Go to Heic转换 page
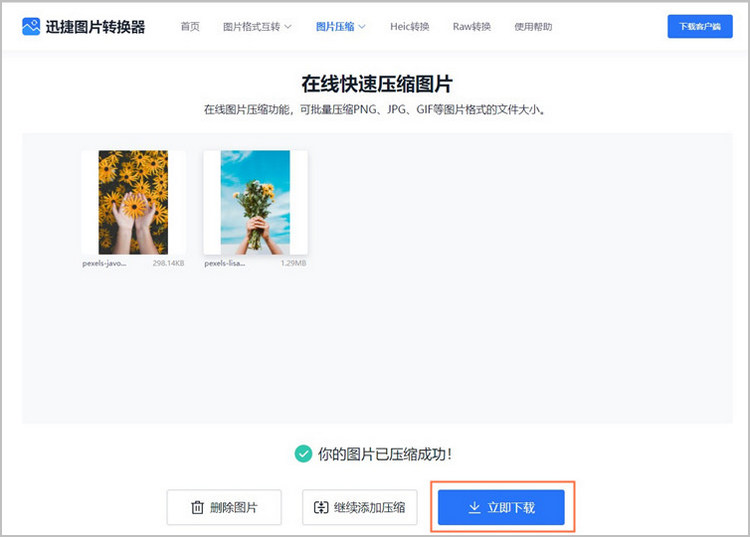The height and width of the screenshot is (537, 750). tap(409, 27)
